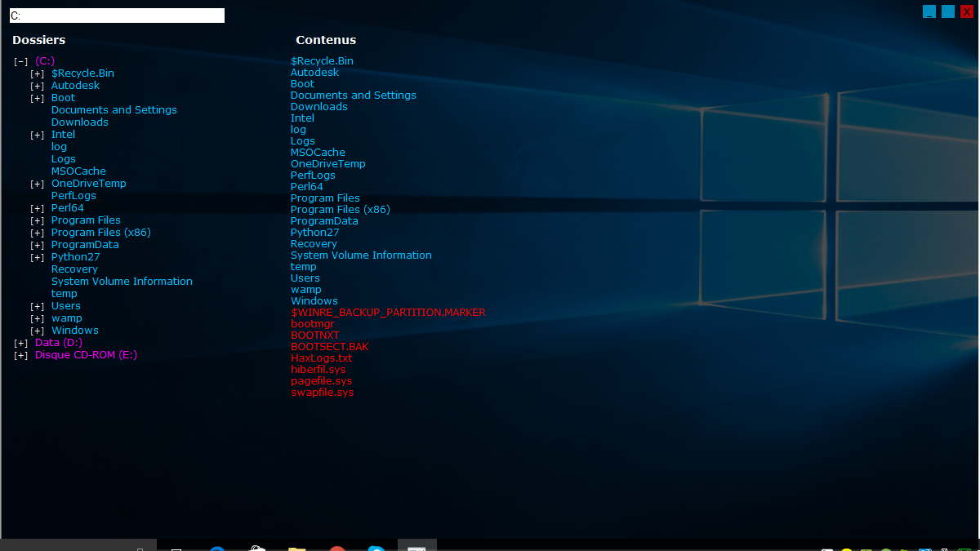Select Documents and Settings in Dossiers tree

click(114, 110)
